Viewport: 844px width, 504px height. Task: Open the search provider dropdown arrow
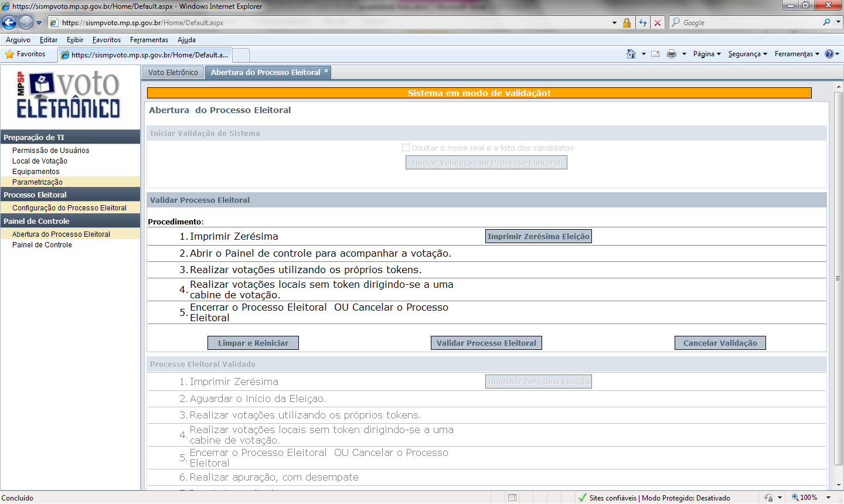[x=838, y=22]
